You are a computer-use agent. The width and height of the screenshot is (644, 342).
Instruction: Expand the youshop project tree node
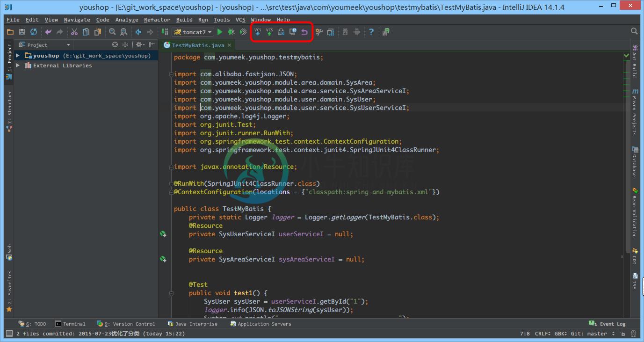coord(18,56)
